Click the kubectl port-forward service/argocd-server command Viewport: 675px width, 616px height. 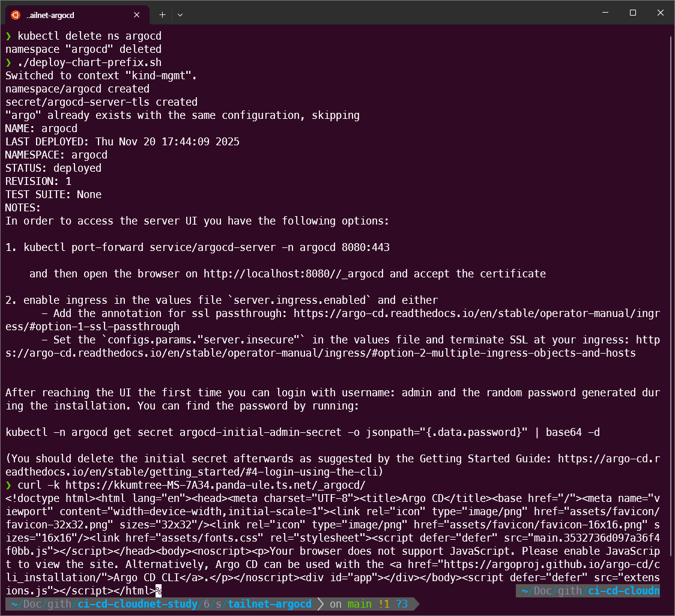(207, 247)
